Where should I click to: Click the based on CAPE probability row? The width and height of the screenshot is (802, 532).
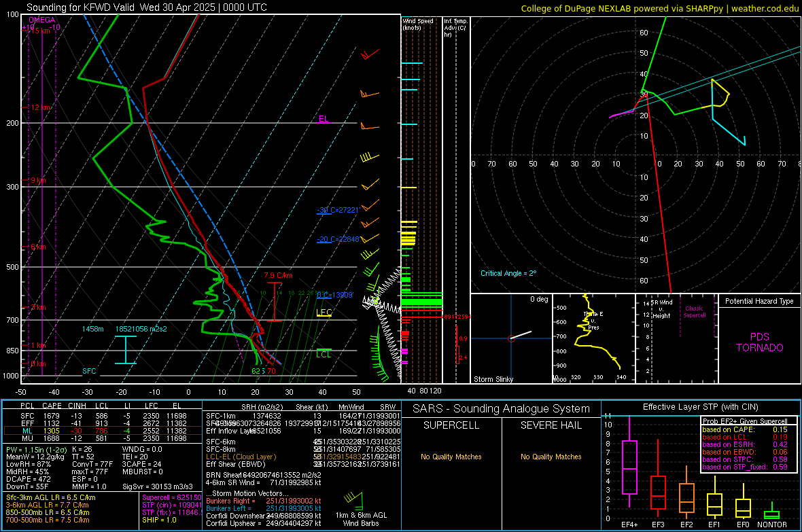click(x=745, y=429)
